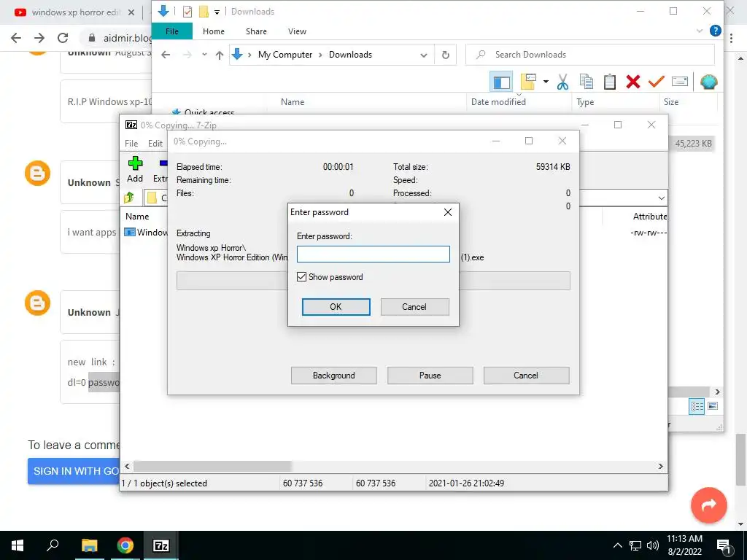Open Chrome from taskbar
747x560 pixels.
125,545
